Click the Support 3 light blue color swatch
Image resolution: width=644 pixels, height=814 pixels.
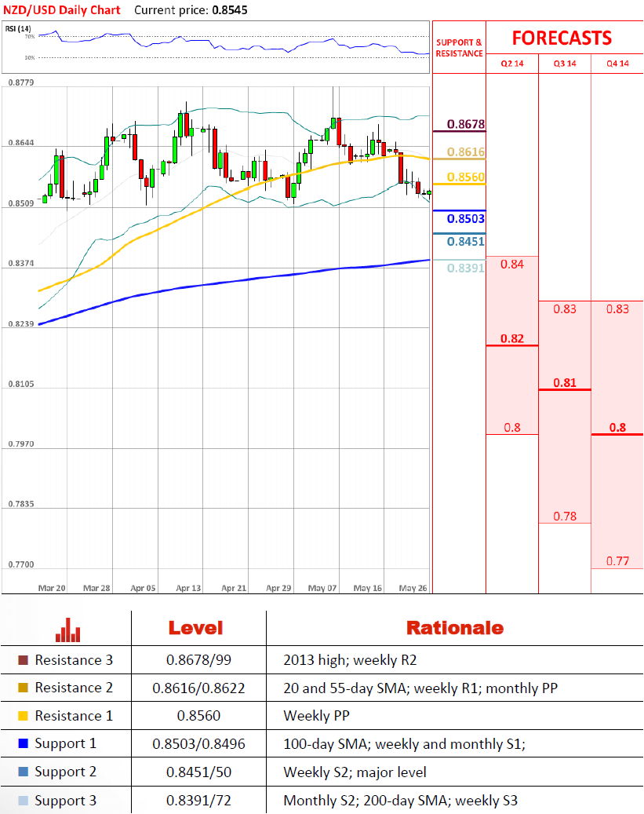(23, 800)
